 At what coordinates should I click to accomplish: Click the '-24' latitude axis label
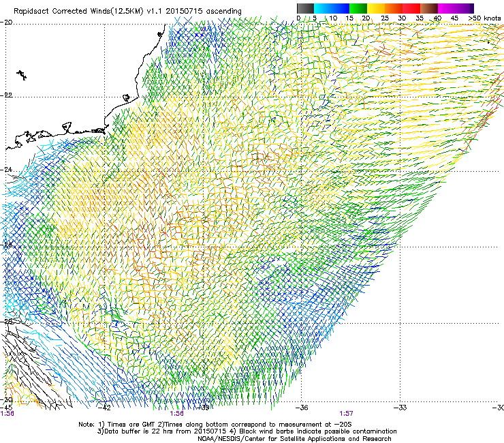pos(6,170)
